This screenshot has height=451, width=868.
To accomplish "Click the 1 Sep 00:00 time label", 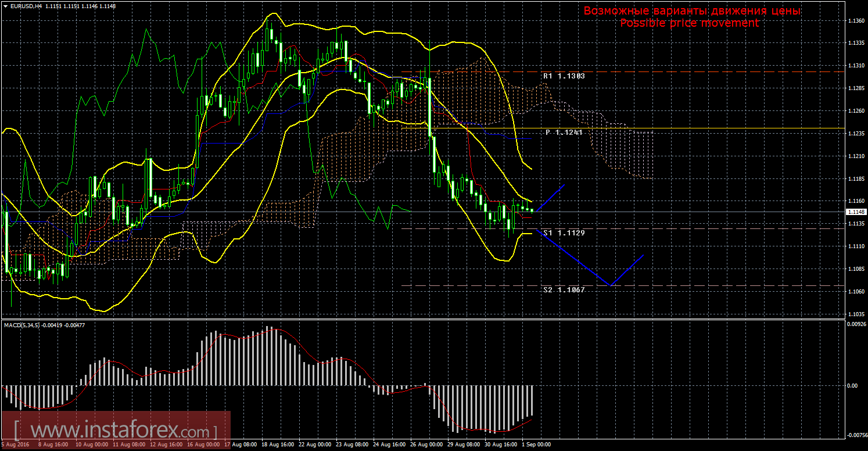I will point(535,445).
